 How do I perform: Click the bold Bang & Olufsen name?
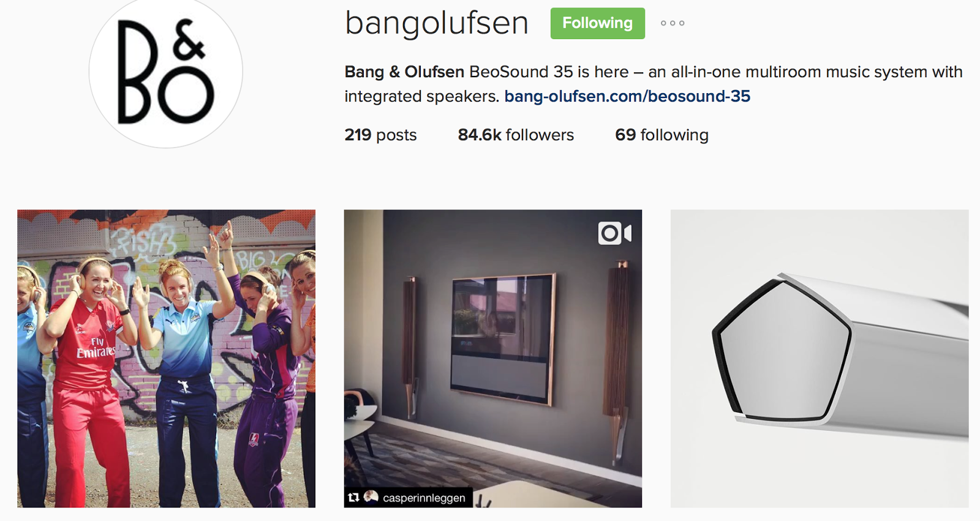404,72
